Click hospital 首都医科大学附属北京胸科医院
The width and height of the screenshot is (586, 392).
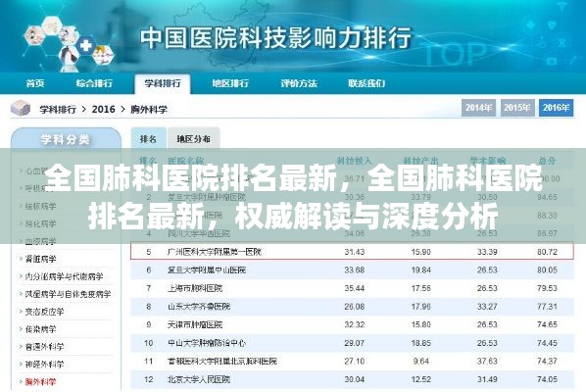point(222,361)
